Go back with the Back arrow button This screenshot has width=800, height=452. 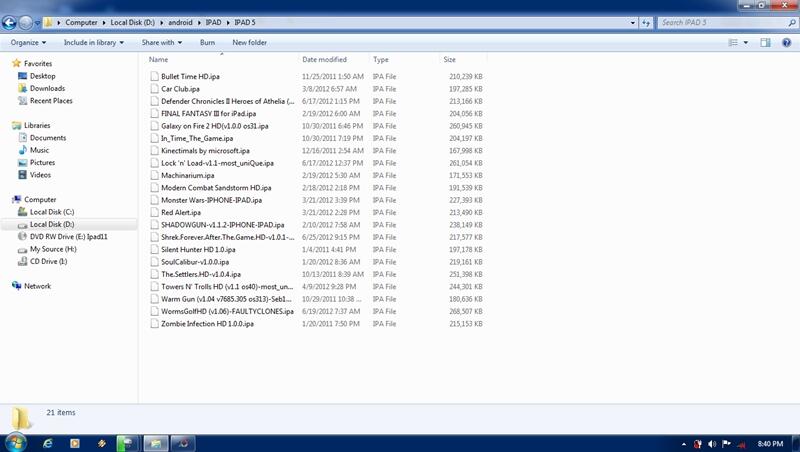pos(9,22)
